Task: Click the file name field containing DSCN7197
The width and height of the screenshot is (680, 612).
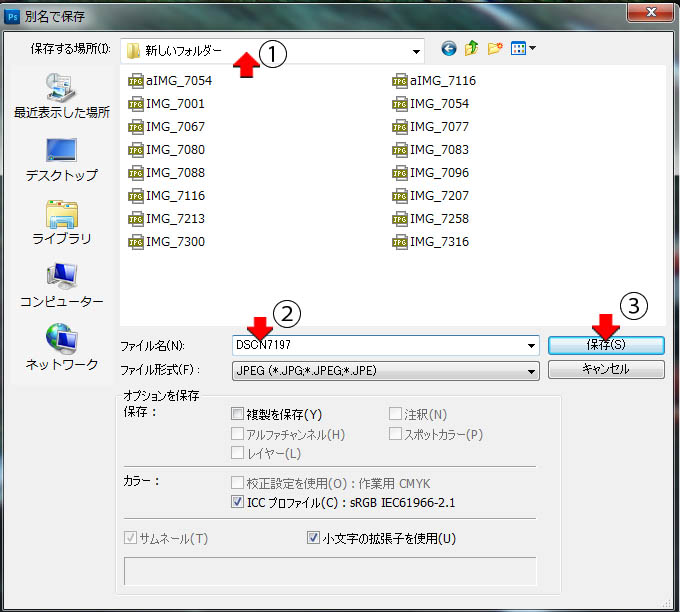Action: [380, 345]
